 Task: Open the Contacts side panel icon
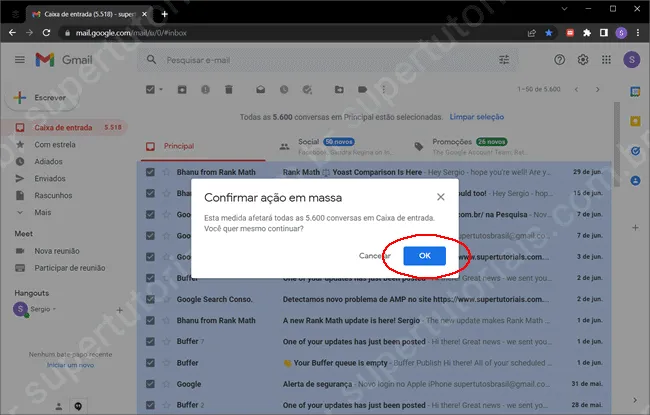[635, 181]
